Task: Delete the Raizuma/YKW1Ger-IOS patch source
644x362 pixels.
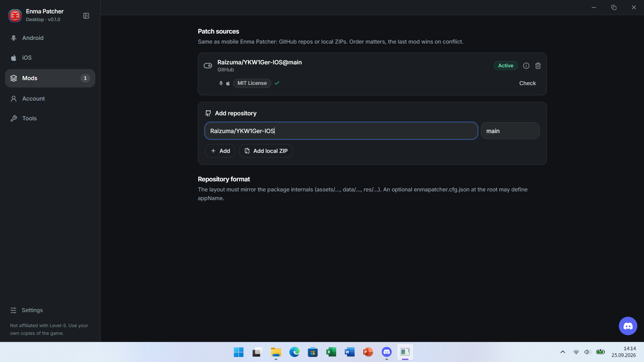Action: pyautogui.click(x=538, y=66)
